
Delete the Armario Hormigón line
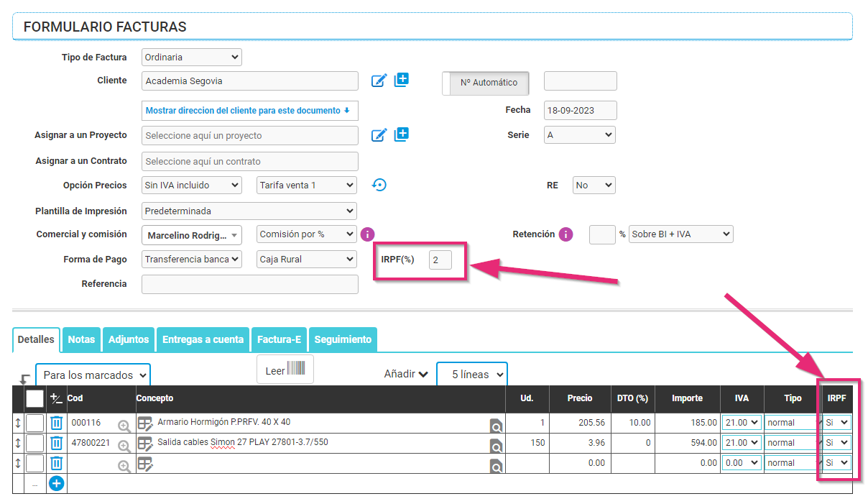tap(56, 423)
